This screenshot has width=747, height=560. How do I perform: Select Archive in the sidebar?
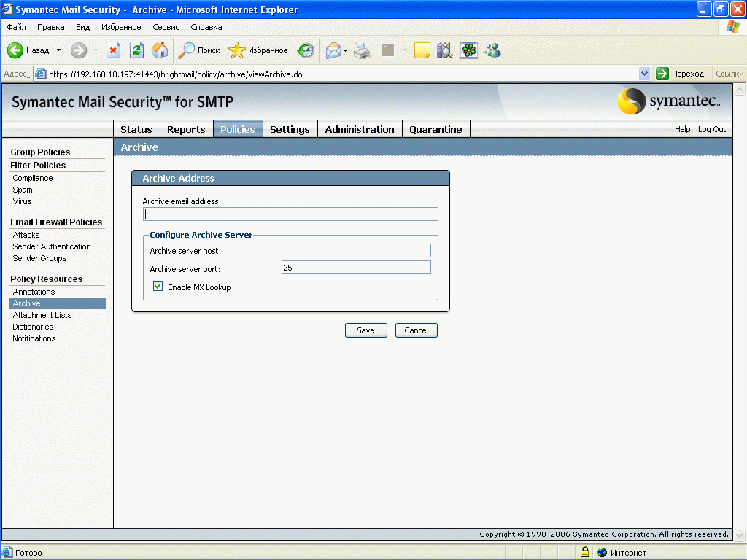tap(58, 303)
